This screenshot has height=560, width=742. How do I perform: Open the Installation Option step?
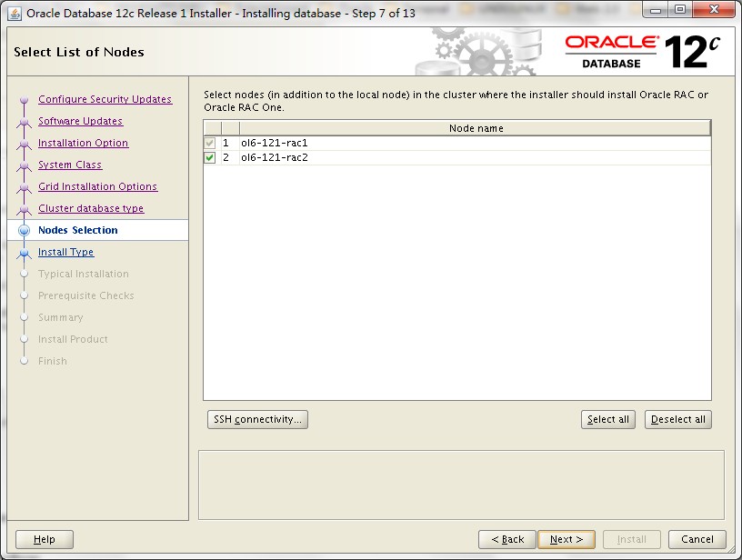point(84,143)
